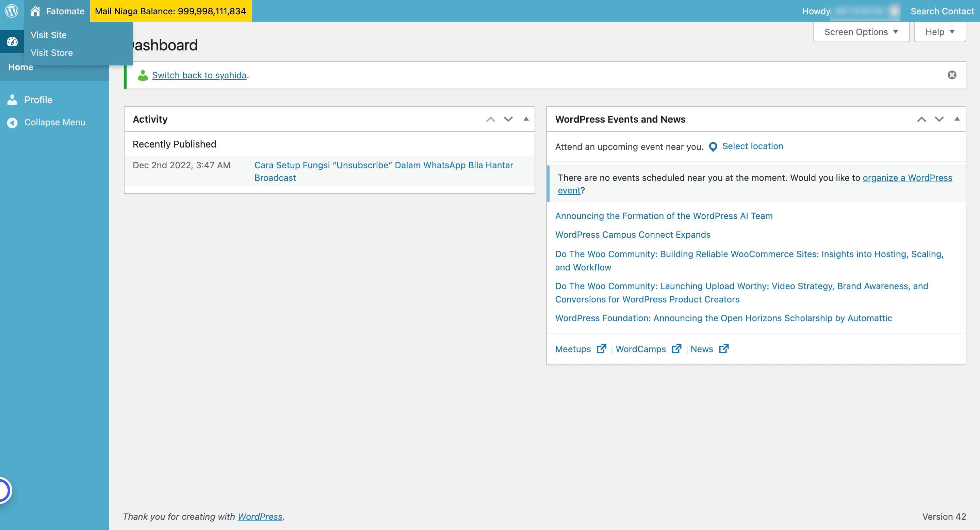This screenshot has width=980, height=530.
Task: Open Meetups external link icon
Action: [601, 348]
